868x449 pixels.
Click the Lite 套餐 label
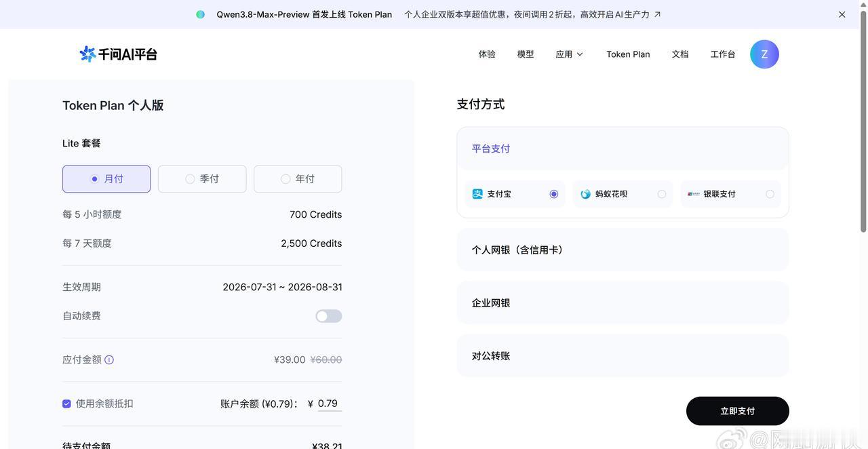pos(81,143)
